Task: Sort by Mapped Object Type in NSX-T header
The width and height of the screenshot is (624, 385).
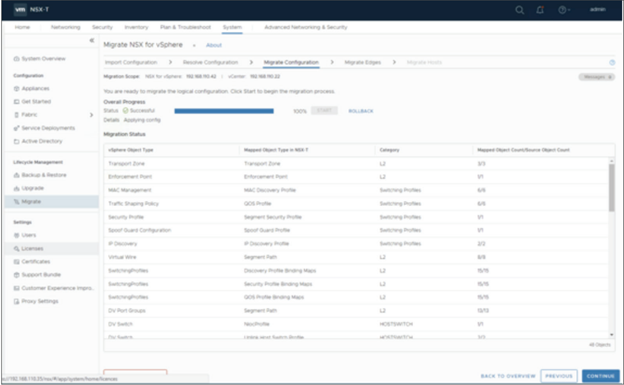Action: pos(276,150)
